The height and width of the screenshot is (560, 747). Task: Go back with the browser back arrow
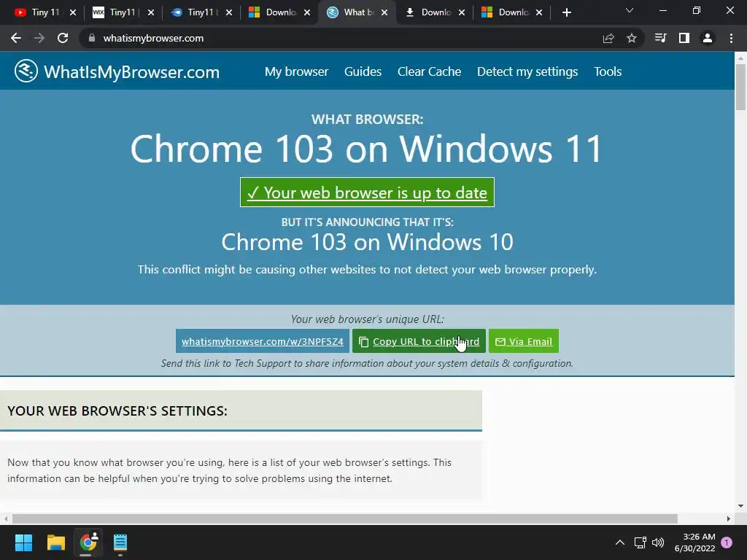(x=16, y=38)
